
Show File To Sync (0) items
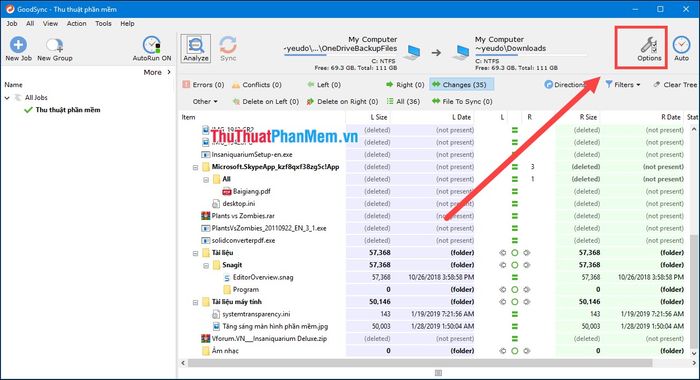[x=462, y=101]
